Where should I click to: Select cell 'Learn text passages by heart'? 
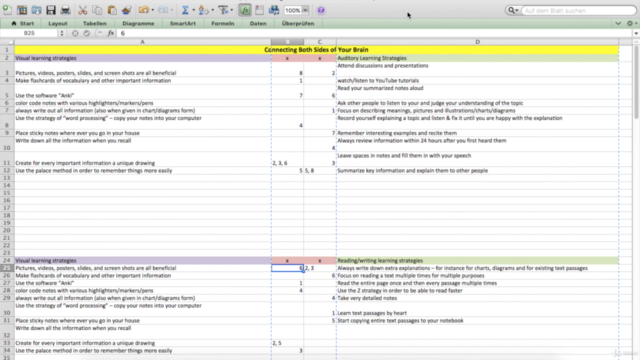pyautogui.click(x=477, y=309)
